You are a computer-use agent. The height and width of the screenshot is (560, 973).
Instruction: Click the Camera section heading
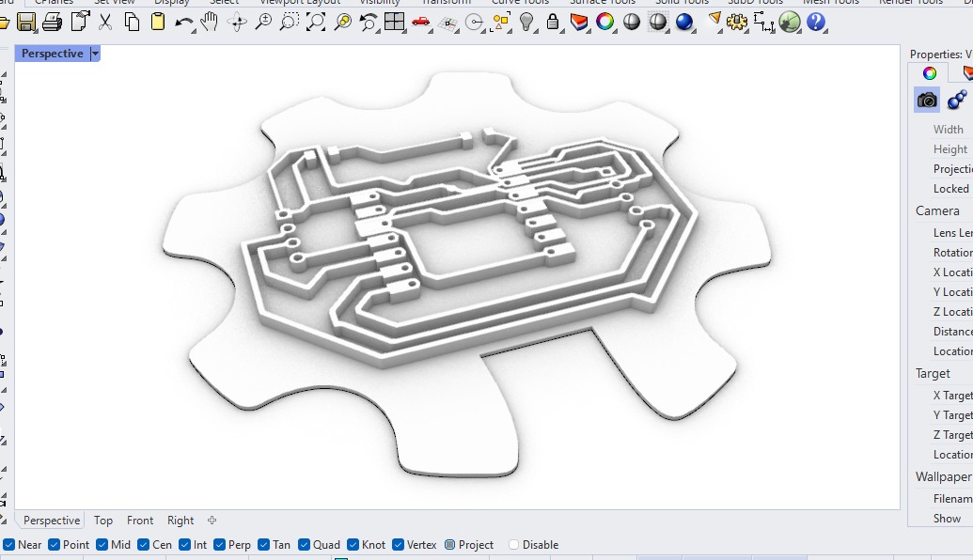pos(937,210)
